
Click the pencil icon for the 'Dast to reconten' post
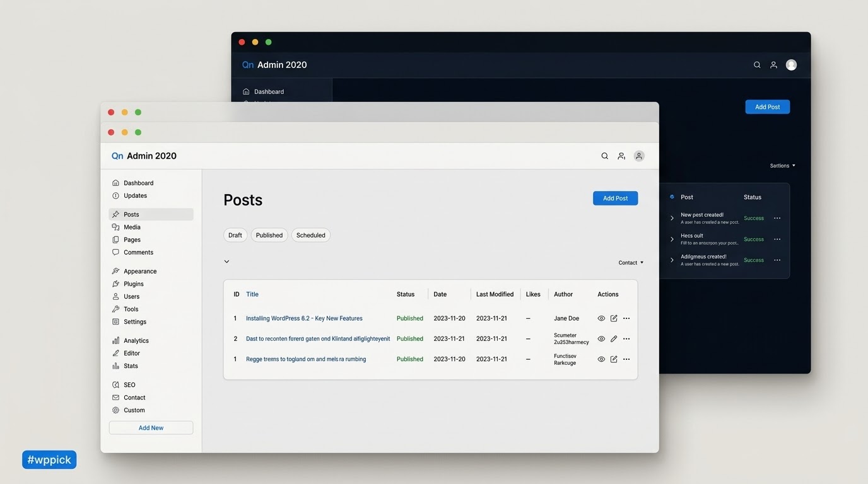614,338
